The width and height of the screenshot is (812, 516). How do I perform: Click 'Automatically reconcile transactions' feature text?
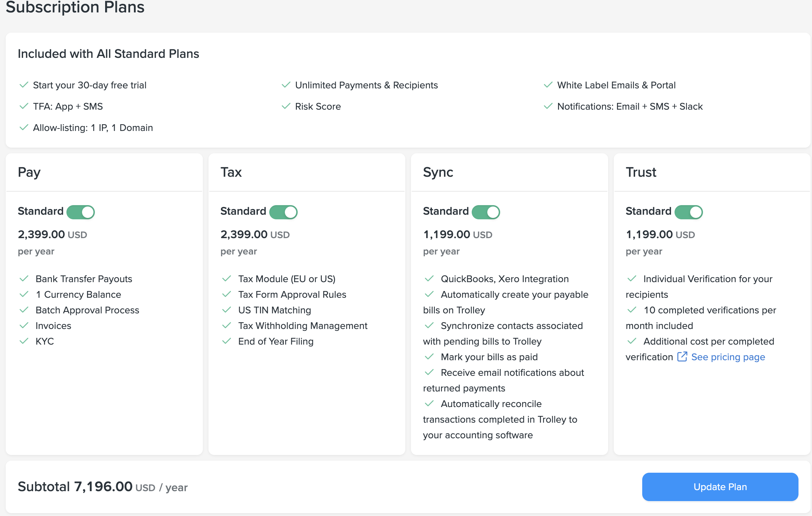[500, 419]
